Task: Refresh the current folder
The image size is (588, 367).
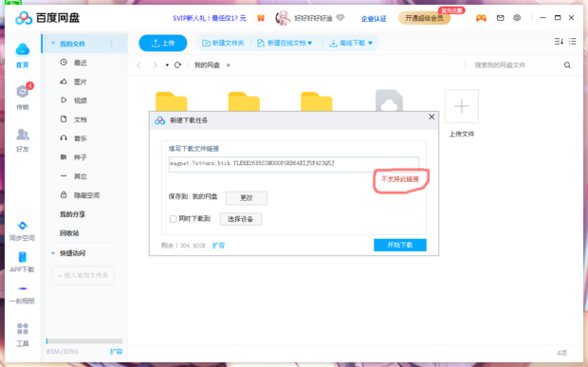Action: 177,64
